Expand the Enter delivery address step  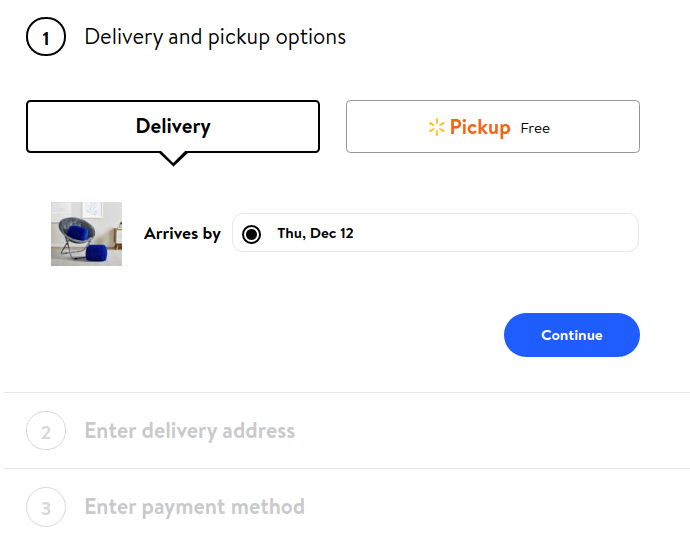[x=190, y=430]
